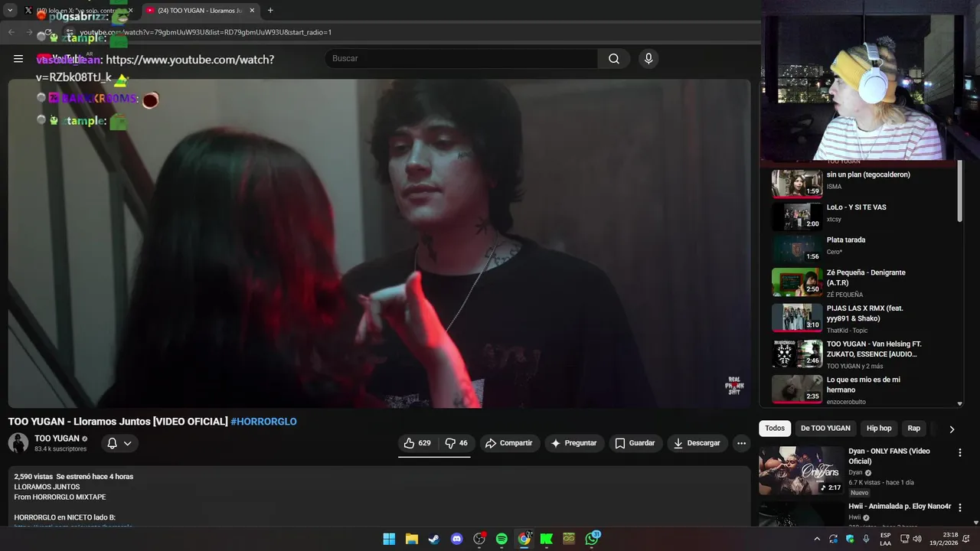The height and width of the screenshot is (551, 980).
Task: Like the video with thumbs up
Action: (417, 443)
